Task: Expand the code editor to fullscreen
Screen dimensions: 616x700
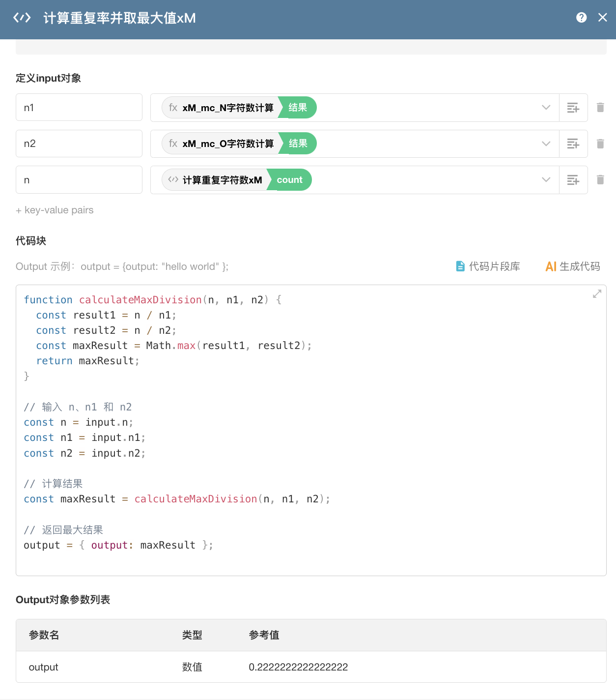Action: 597,294
